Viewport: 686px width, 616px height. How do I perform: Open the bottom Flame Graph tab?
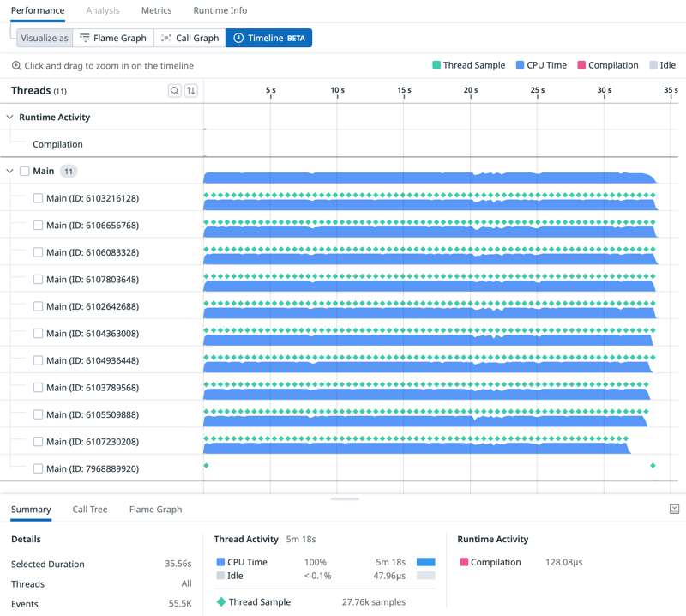coord(155,510)
